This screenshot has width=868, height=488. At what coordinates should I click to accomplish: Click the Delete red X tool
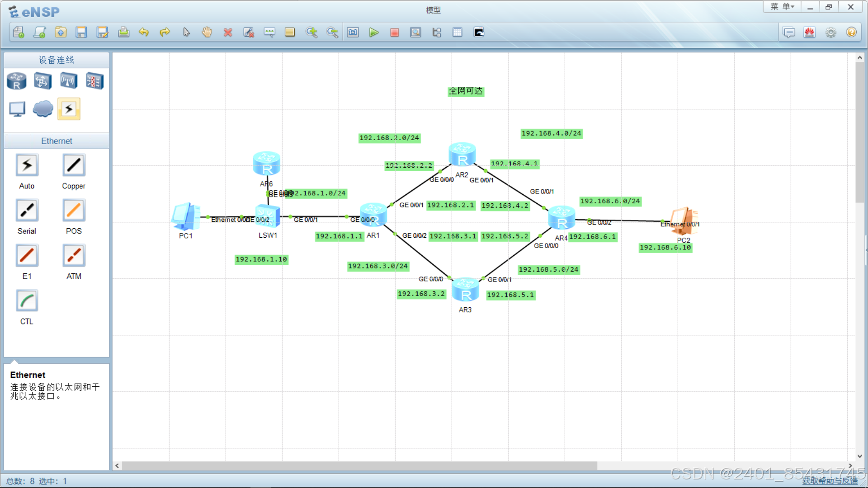coord(228,33)
